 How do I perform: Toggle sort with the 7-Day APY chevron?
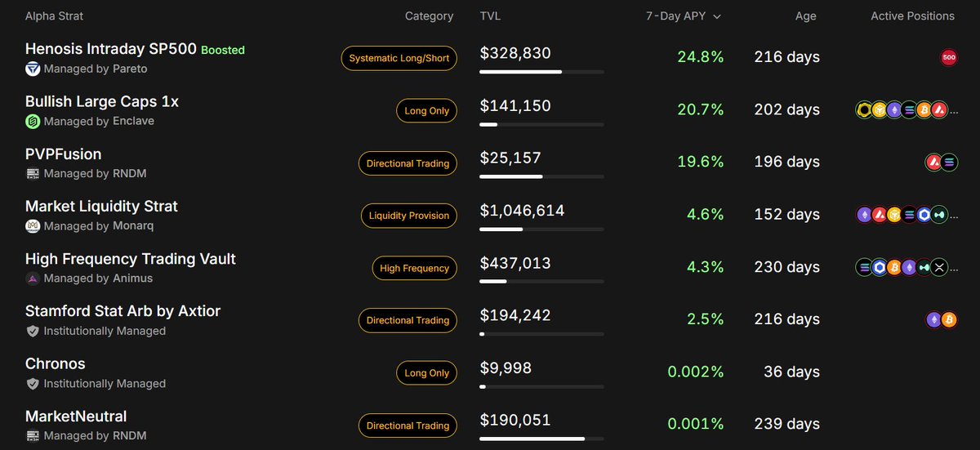[x=717, y=16]
